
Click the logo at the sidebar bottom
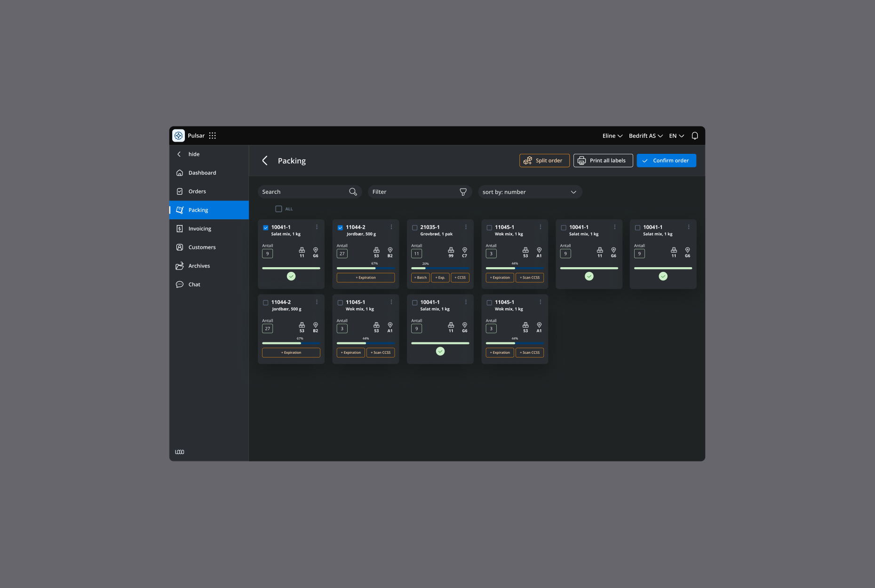(x=180, y=452)
